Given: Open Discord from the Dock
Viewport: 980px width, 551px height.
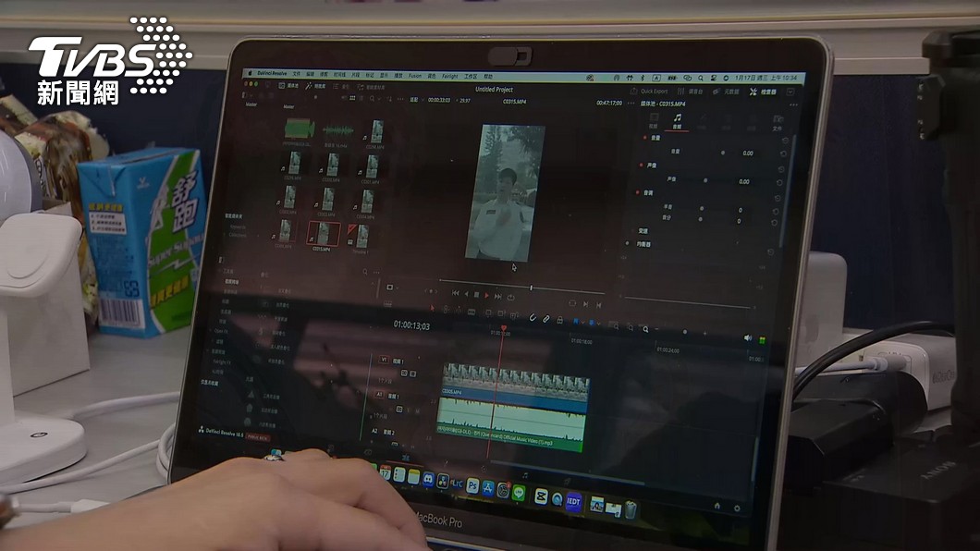Looking at the screenshot, I should [x=428, y=479].
